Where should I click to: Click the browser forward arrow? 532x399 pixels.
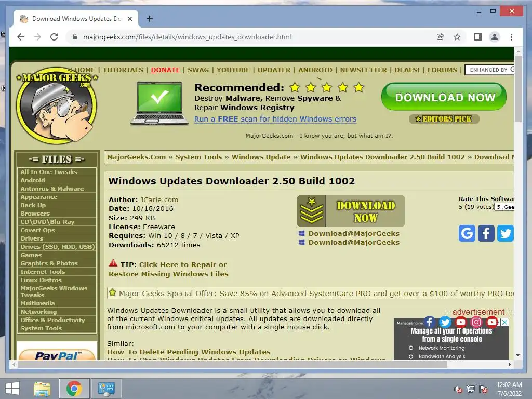point(37,37)
